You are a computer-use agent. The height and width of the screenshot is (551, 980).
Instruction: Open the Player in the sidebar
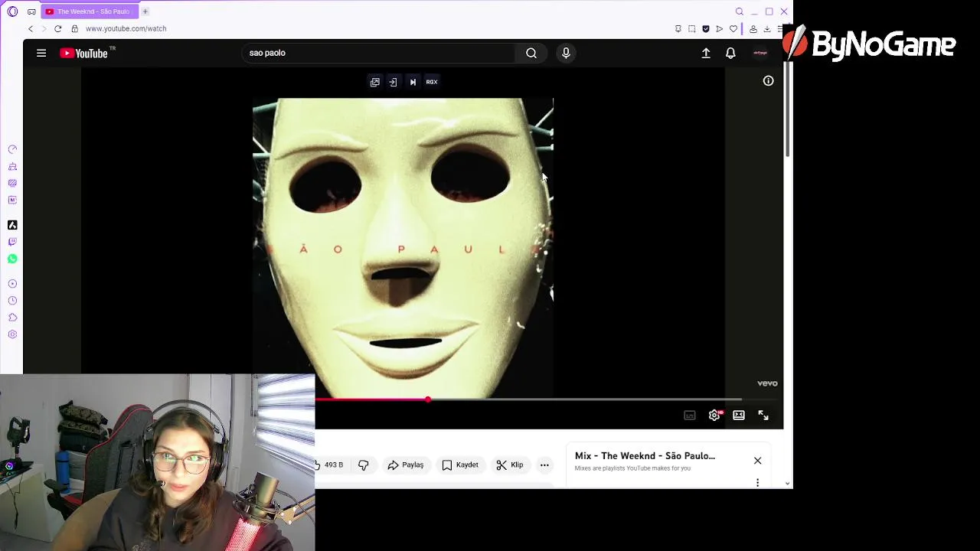12,284
